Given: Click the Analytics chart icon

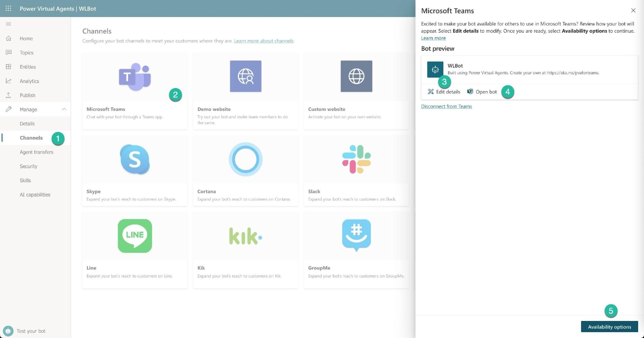Looking at the screenshot, I should coord(8,81).
